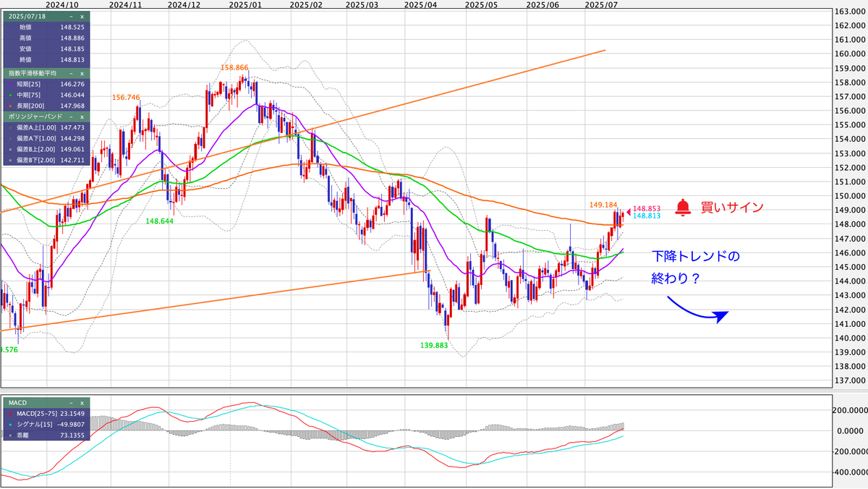Click the 偏差A上[1.00] row
The image size is (868, 489).
click(x=46, y=127)
